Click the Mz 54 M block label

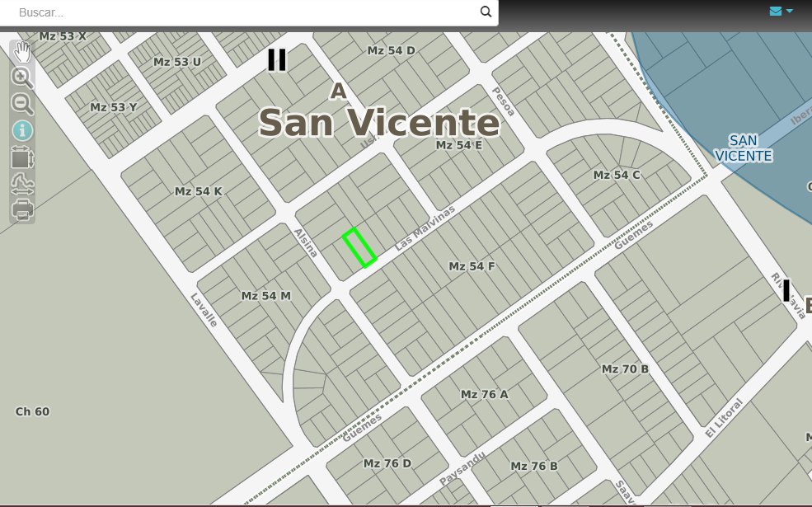click(265, 295)
